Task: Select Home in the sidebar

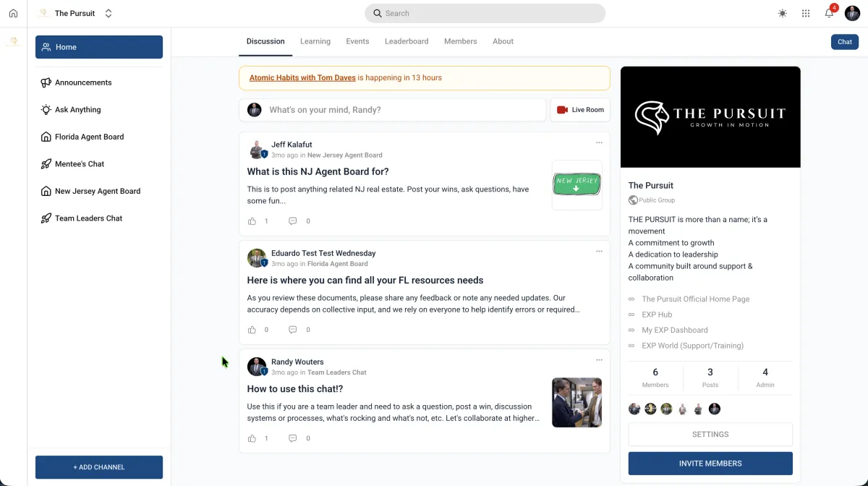Action: (99, 47)
